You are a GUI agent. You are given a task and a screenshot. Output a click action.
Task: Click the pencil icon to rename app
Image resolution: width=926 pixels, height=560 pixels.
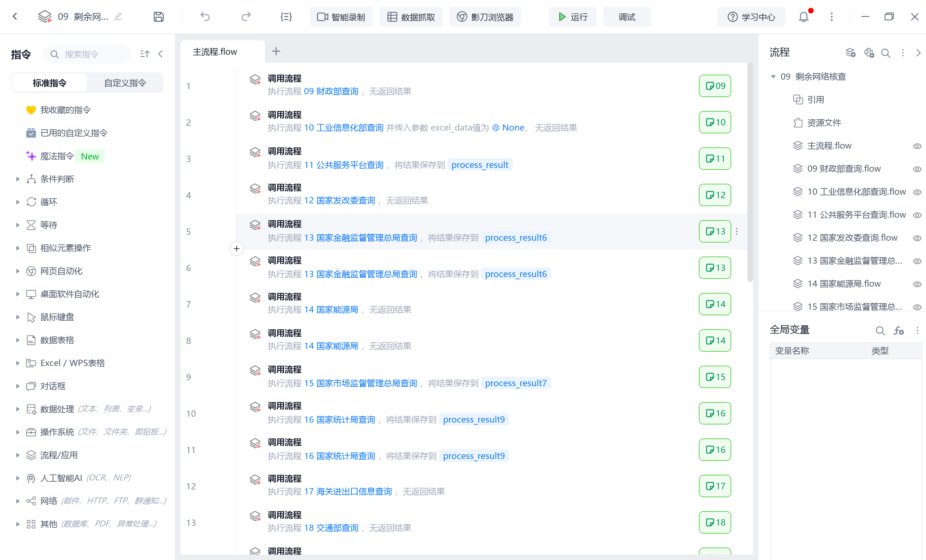[x=118, y=16]
